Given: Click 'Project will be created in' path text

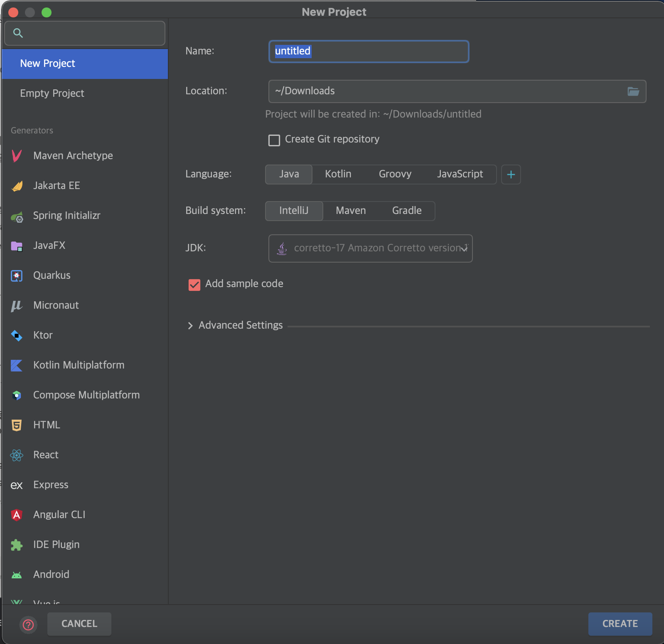Looking at the screenshot, I should click(373, 114).
